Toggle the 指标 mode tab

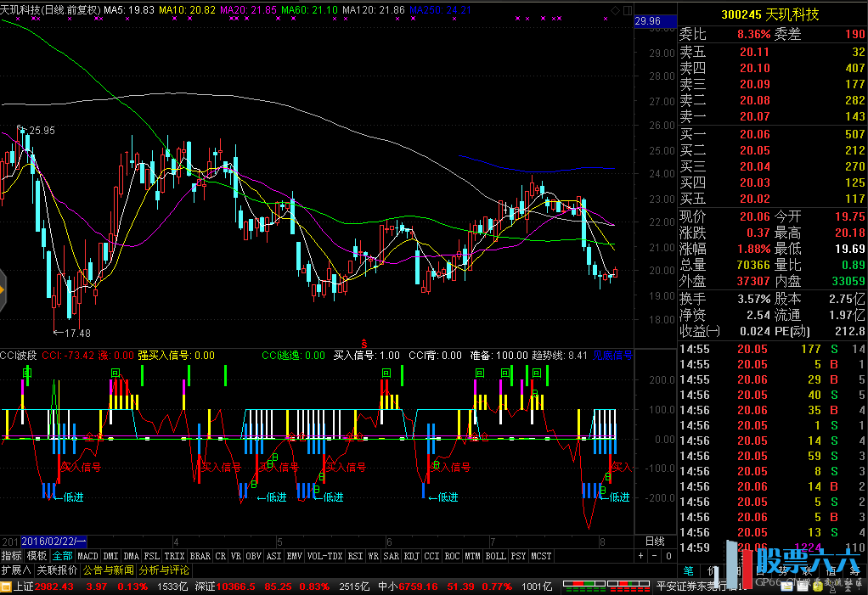(x=12, y=556)
